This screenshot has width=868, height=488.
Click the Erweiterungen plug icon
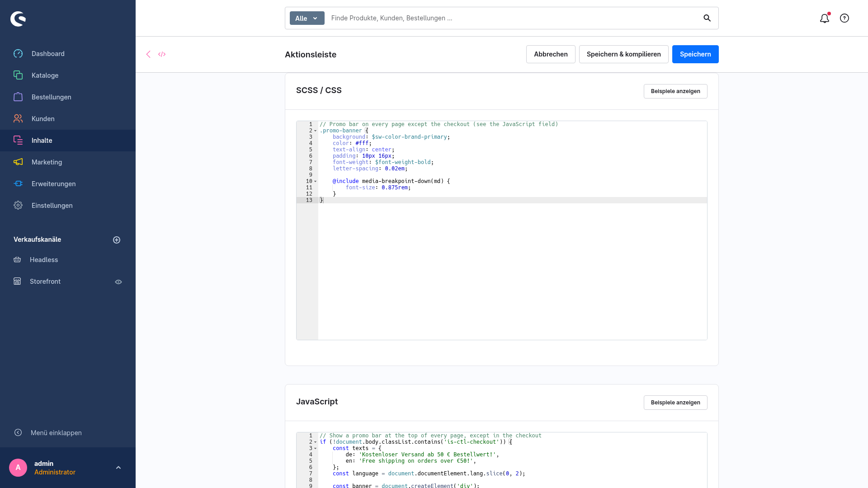tap(18, 184)
